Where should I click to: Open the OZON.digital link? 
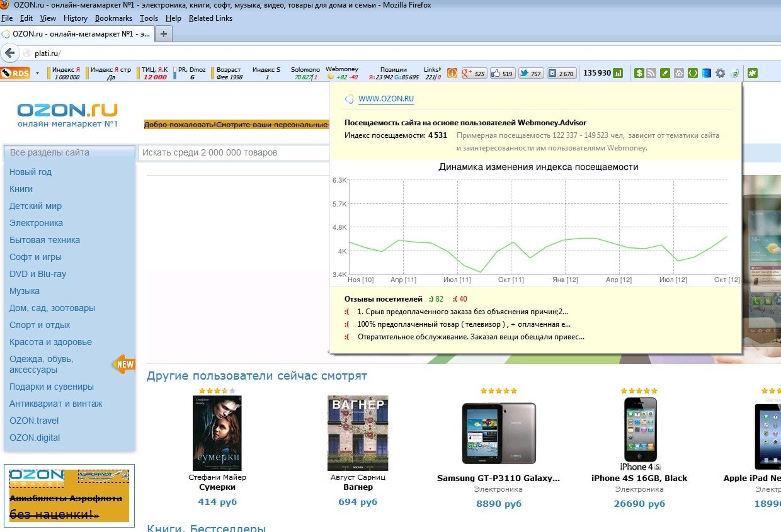point(35,438)
